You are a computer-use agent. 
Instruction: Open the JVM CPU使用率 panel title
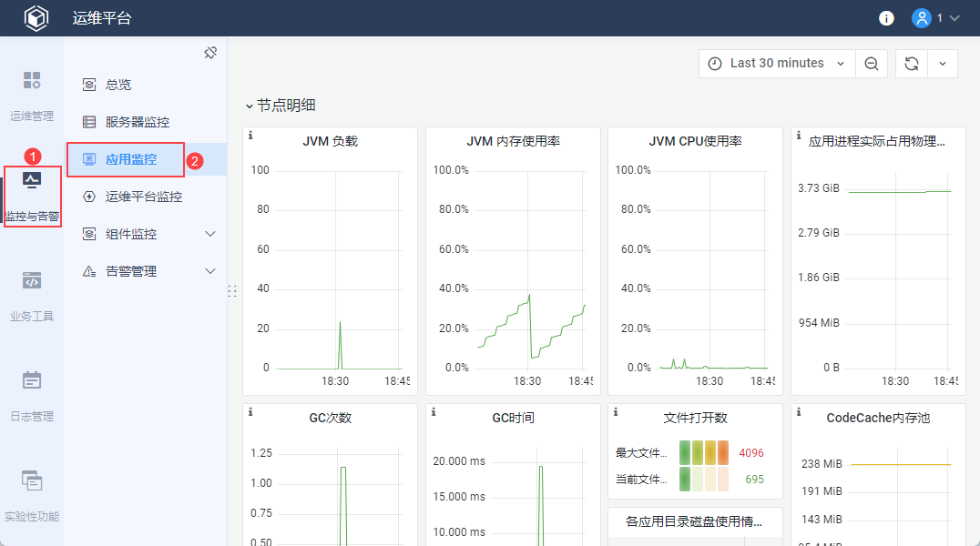point(695,141)
